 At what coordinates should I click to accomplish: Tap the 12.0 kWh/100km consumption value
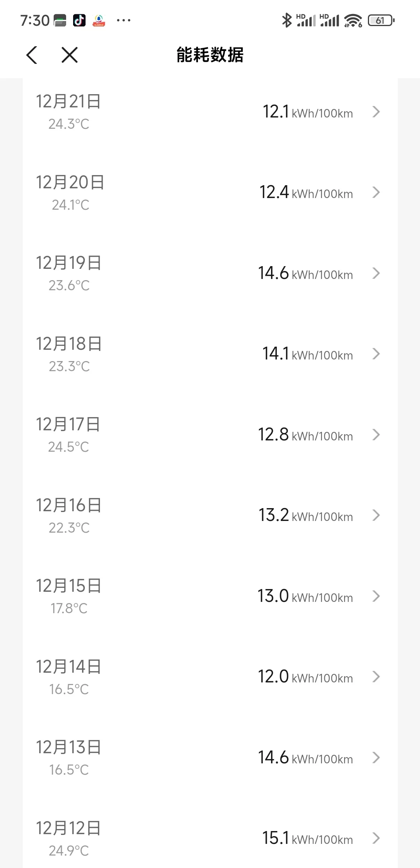pos(305,677)
